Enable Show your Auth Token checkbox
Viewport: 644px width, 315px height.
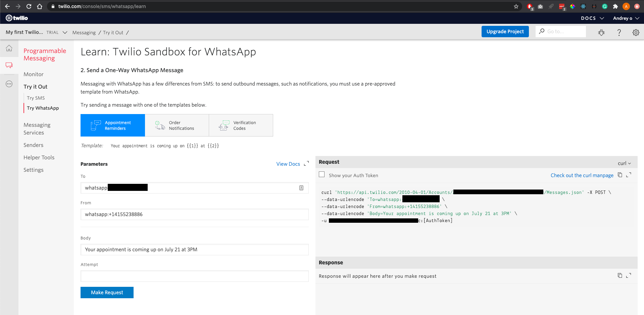322,174
